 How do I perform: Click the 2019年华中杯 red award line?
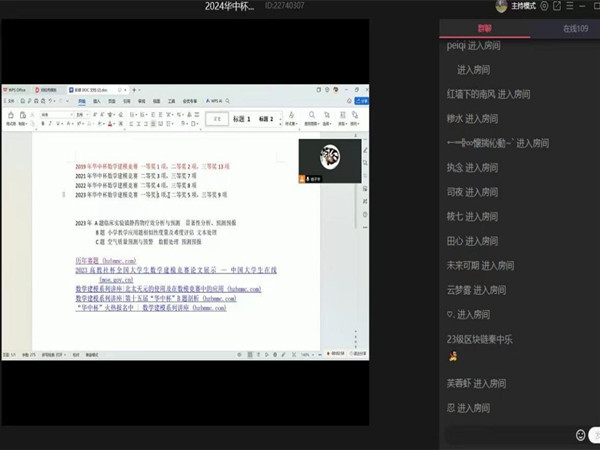(x=152, y=166)
